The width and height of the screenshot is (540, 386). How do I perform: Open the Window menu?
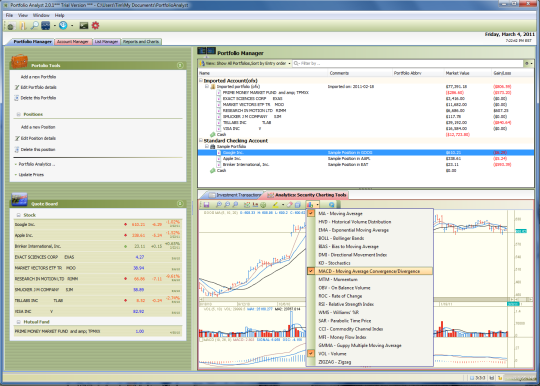[41, 15]
